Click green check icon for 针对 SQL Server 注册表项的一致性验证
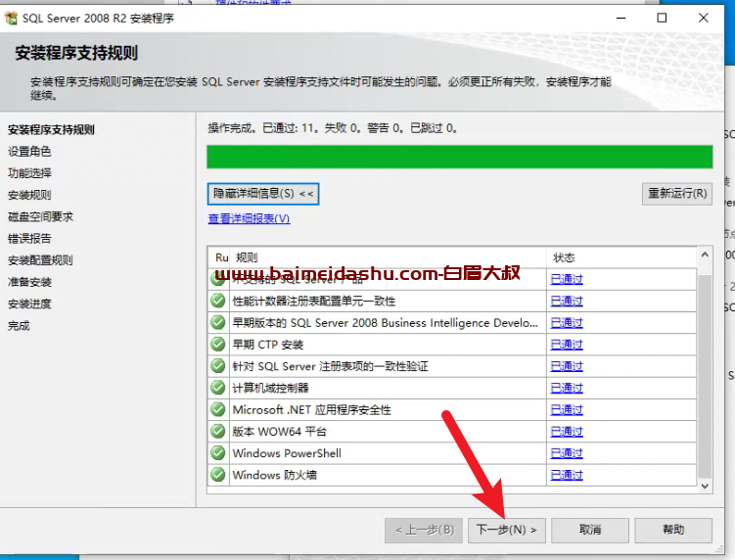This screenshot has height=560, width=735. click(218, 366)
